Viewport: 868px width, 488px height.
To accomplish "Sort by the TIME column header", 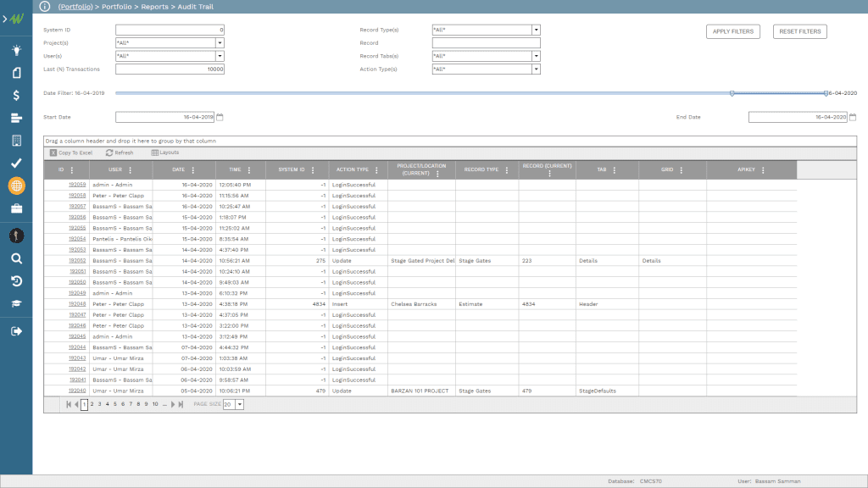I will tap(235, 169).
